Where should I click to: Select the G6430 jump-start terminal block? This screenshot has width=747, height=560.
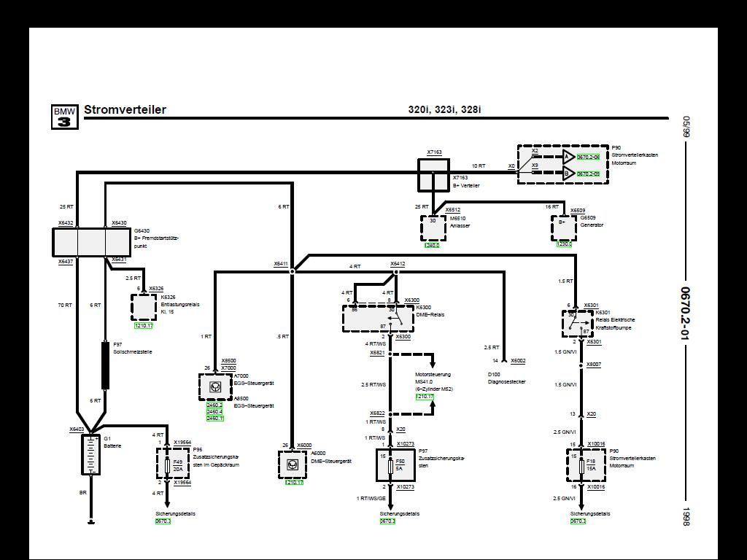click(x=91, y=242)
